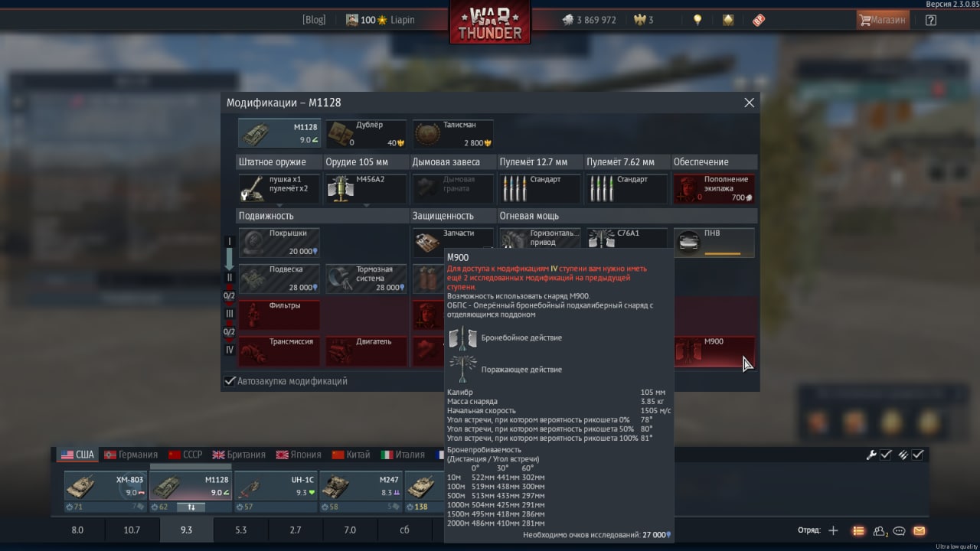The width and height of the screenshot is (980, 551).
Task: Click the ПНВ research progress bar
Action: pos(722,253)
